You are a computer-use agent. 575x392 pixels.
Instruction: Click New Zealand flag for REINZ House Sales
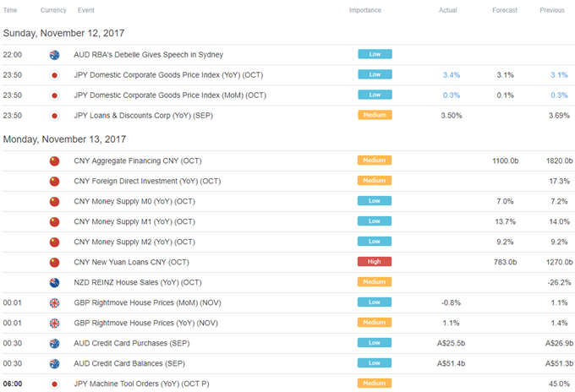(x=54, y=283)
